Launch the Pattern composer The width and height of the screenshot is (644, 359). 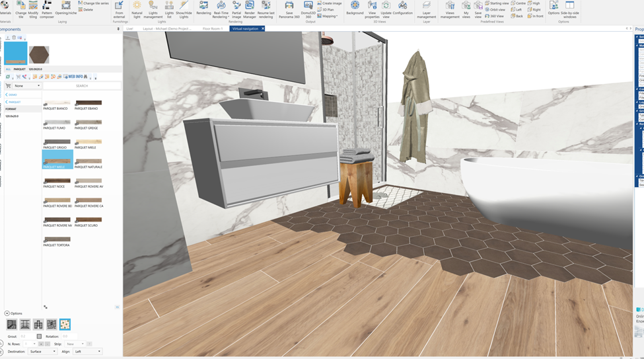coord(47,9)
